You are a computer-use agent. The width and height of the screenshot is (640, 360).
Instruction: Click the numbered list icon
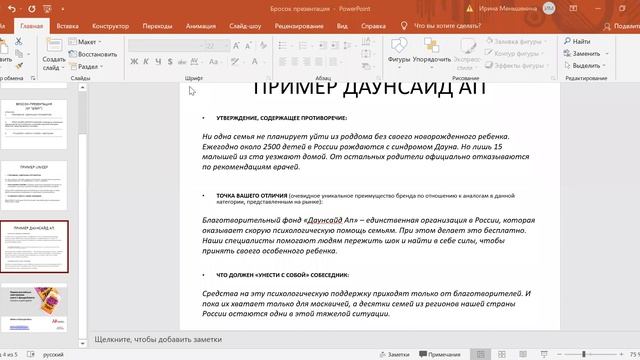point(302,46)
